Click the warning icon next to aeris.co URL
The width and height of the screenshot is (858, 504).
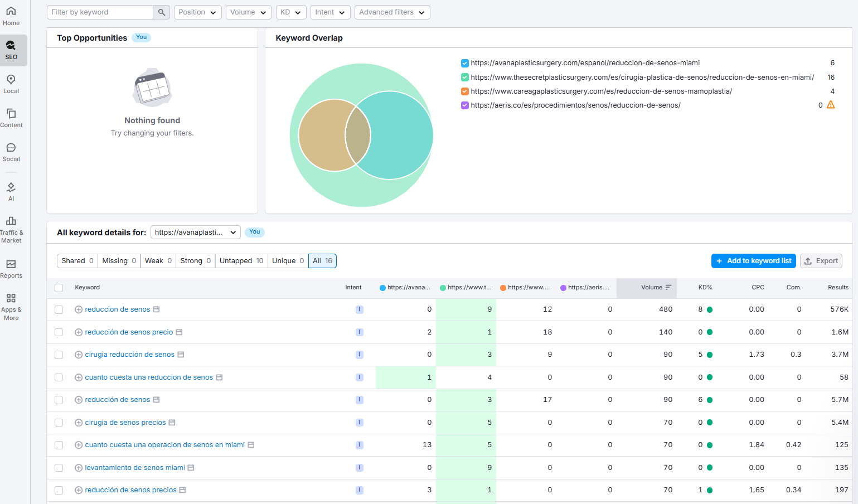tap(831, 105)
